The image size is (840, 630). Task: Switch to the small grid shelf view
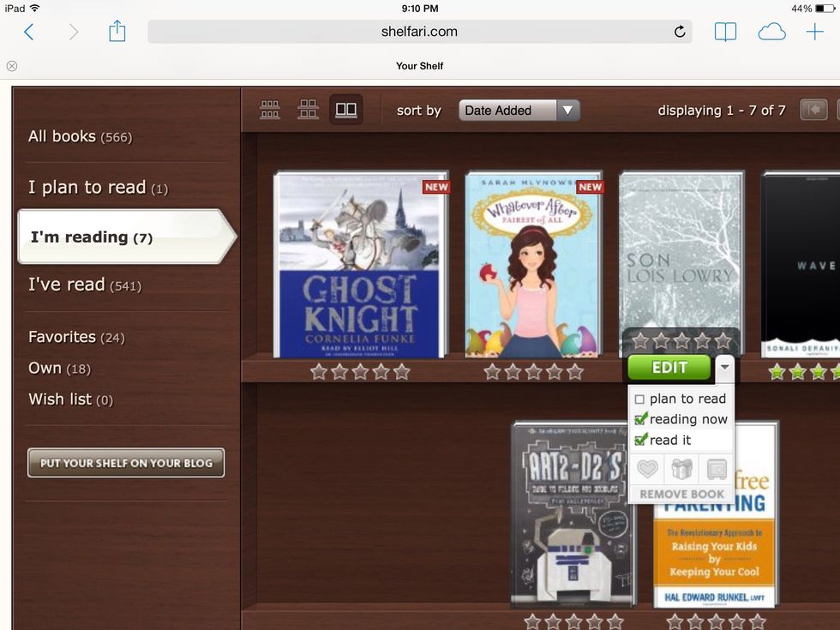coord(270,109)
